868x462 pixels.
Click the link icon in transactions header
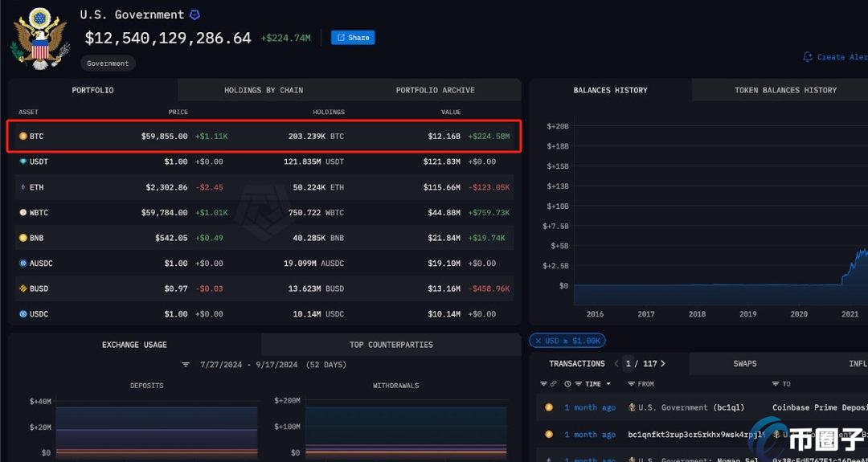click(554, 384)
